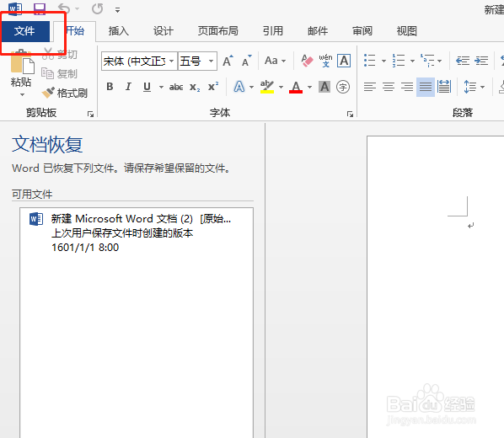The image size is (504, 438).
Task: Open the 文件 (File) tab
Action: [x=24, y=31]
